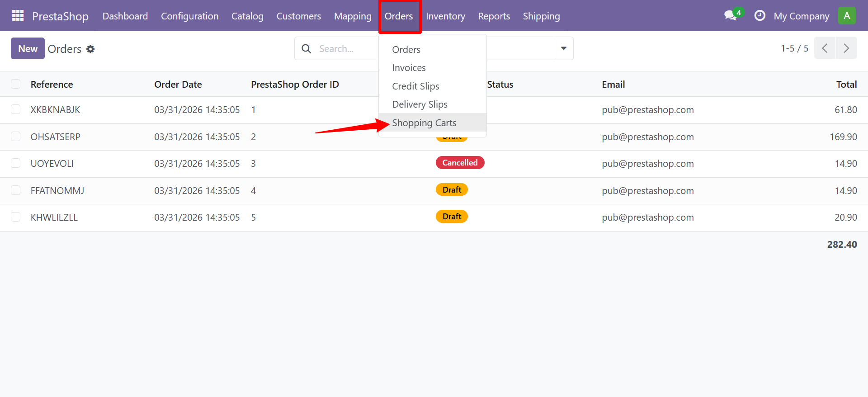Go to next page arrow
This screenshot has height=397, width=868.
846,48
